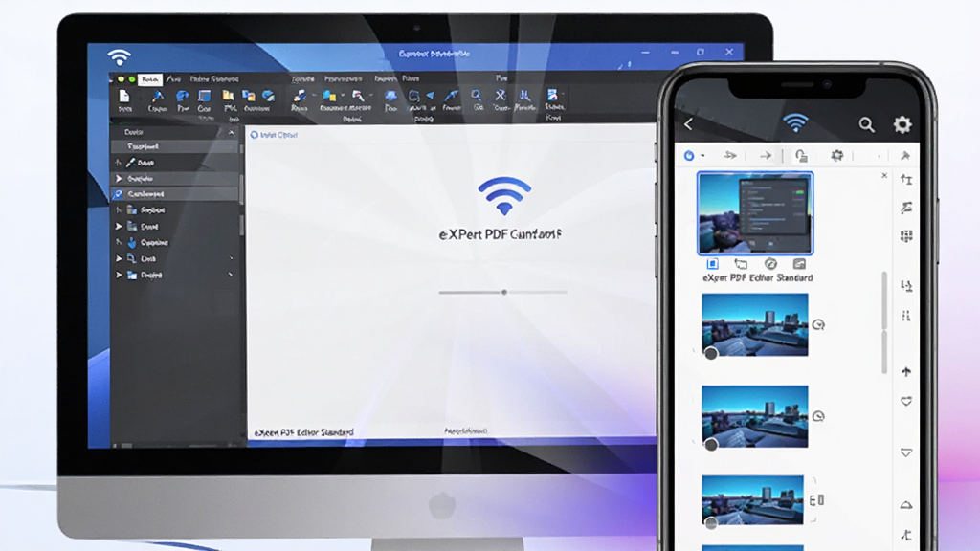Tap the pin icon on phone toolbar
The width and height of the screenshot is (980, 551).
click(x=905, y=156)
